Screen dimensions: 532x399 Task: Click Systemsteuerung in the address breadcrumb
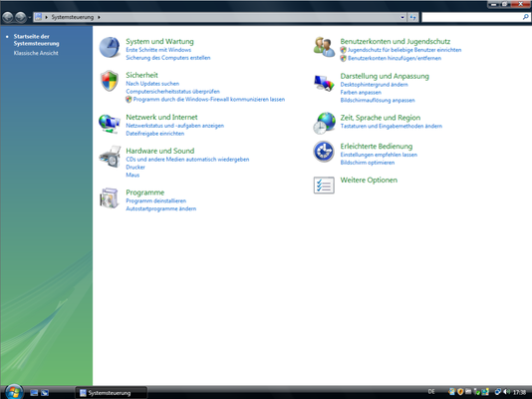[x=73, y=17]
